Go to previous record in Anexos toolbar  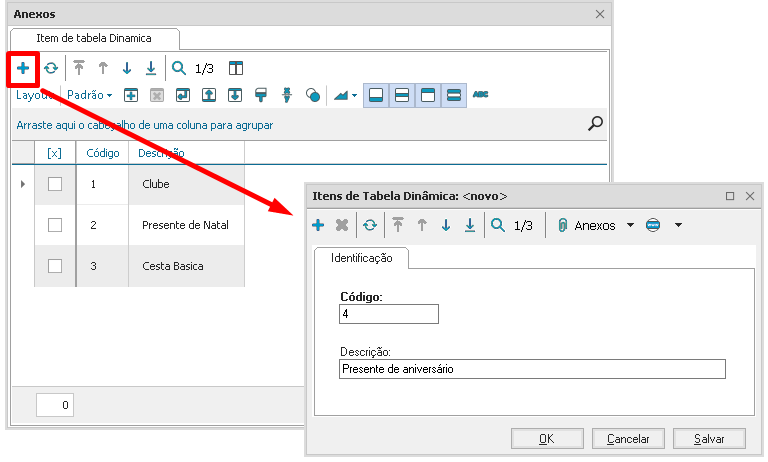coord(103,68)
